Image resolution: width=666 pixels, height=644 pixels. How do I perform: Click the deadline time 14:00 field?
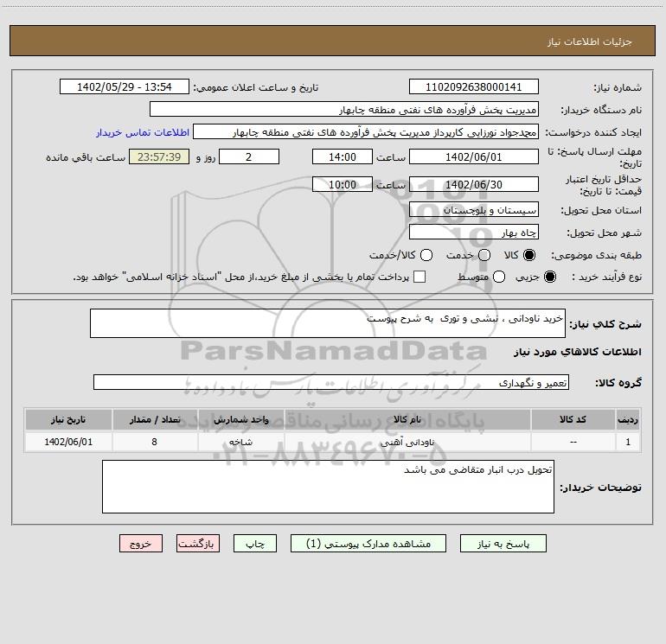(343, 156)
